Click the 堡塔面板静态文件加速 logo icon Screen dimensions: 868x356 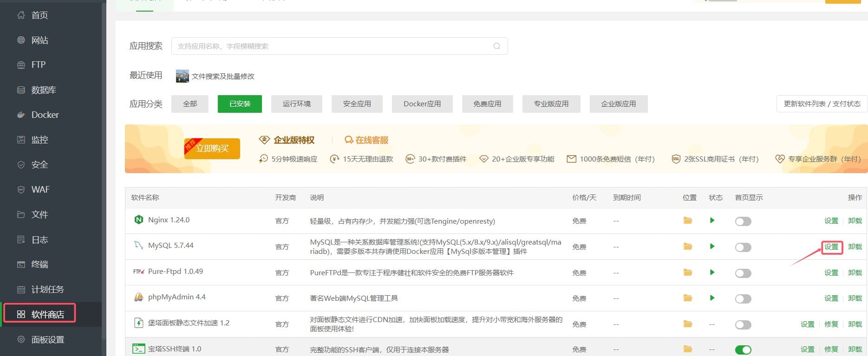coord(138,323)
